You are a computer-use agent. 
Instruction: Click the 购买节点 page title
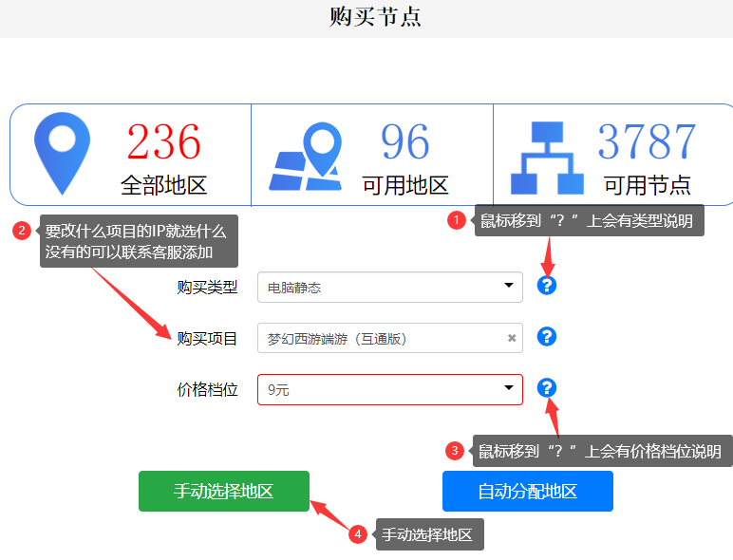tap(375, 16)
